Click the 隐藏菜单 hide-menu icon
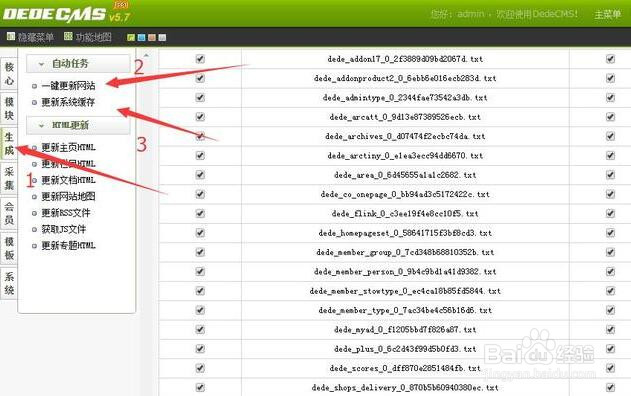The height and width of the screenshot is (396, 631). 11,37
